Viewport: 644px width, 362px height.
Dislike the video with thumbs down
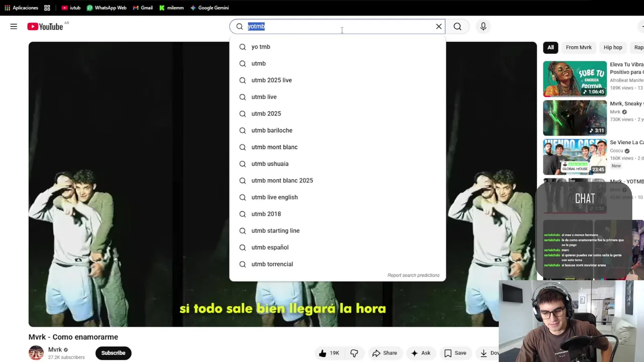tap(354, 353)
